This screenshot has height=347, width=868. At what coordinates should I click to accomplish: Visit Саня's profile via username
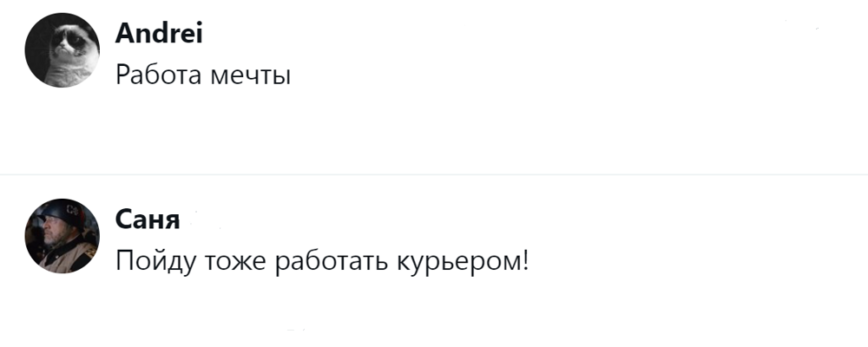tap(148, 219)
